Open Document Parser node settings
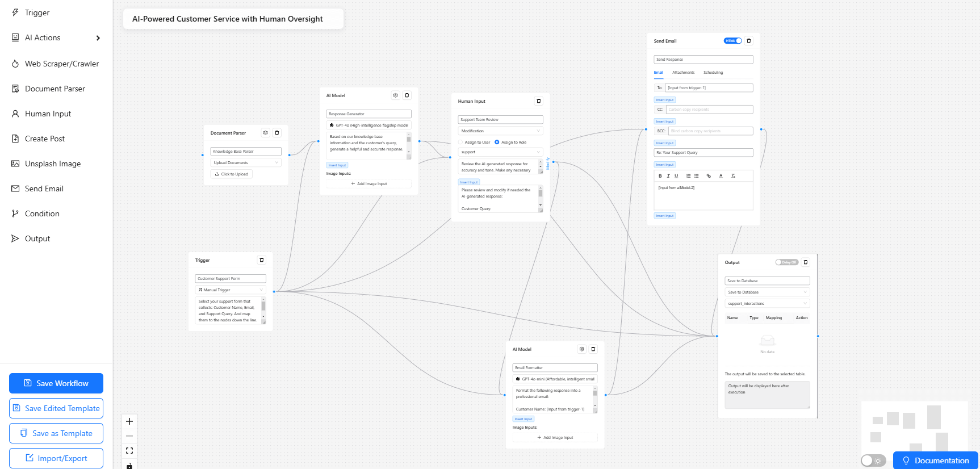Screen dimensions: 980x469 point(265,133)
